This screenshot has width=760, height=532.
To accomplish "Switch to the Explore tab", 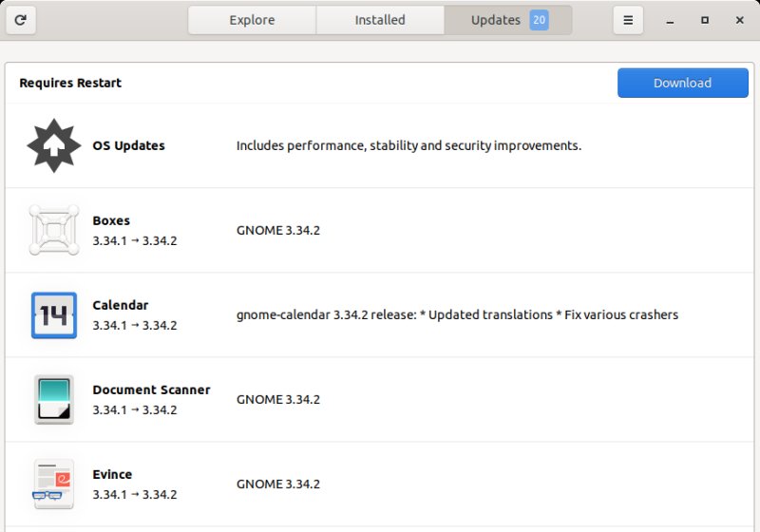I will coord(252,20).
